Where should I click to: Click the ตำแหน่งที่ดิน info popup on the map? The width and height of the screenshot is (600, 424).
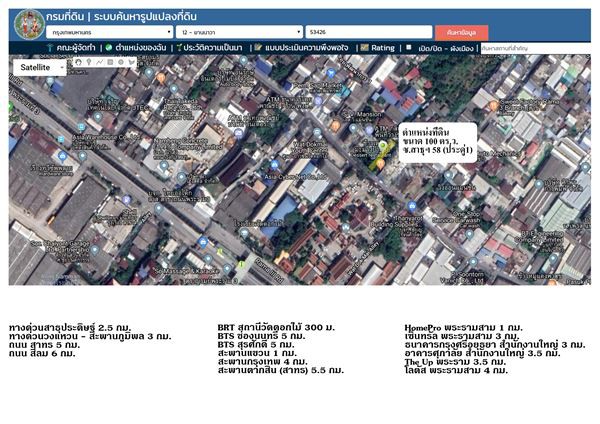pos(438,141)
